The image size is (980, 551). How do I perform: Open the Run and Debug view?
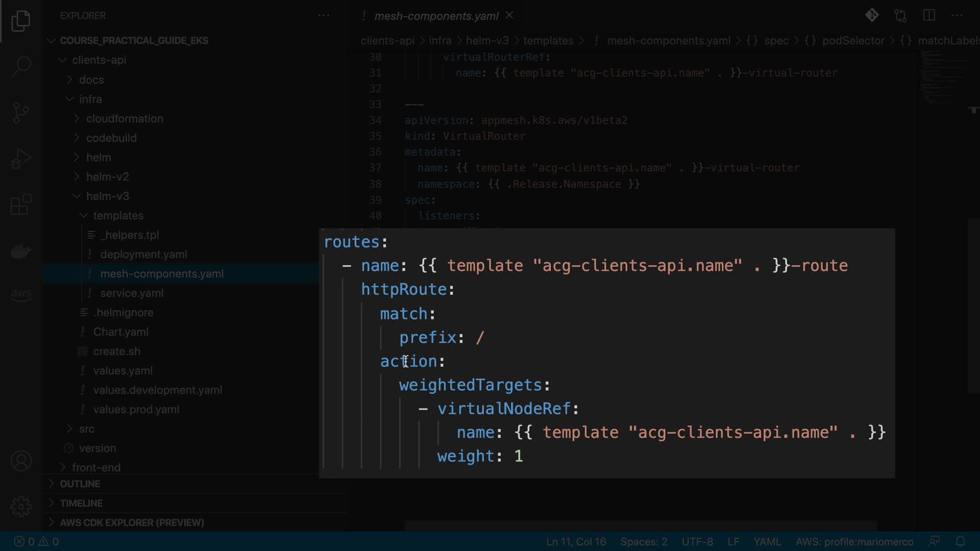21,159
